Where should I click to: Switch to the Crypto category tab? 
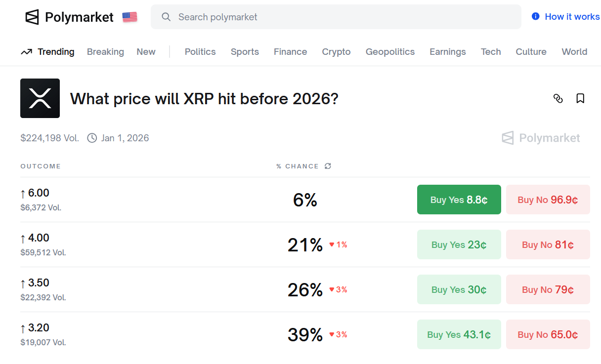pyautogui.click(x=336, y=51)
